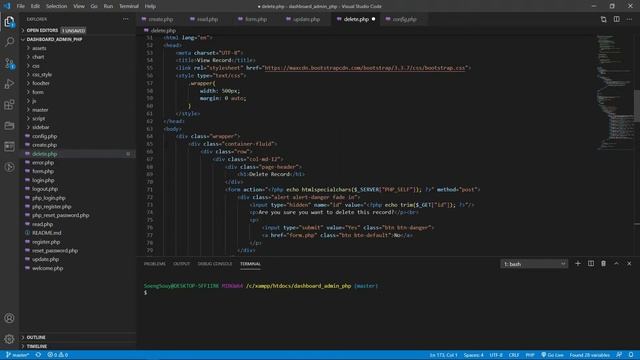Open the folder-shaped project manager icon in the activity bar
The width and height of the screenshot is (640, 360).
pos(9,125)
